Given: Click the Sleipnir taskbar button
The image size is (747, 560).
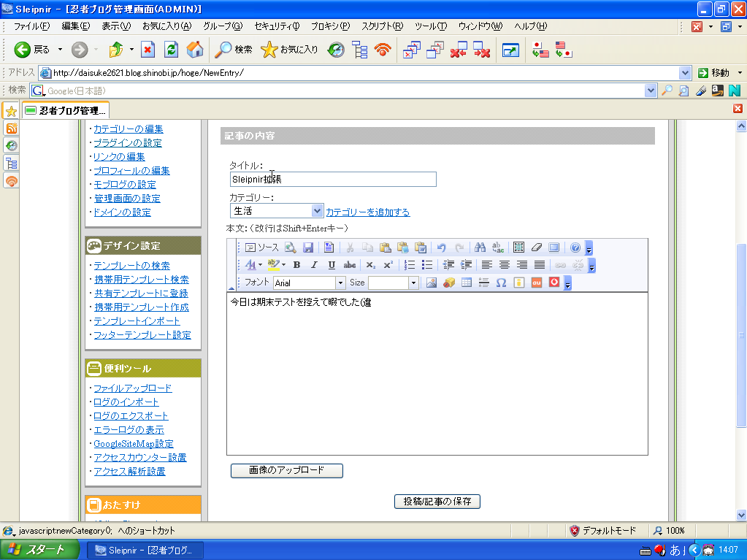Looking at the screenshot, I should [145, 551].
